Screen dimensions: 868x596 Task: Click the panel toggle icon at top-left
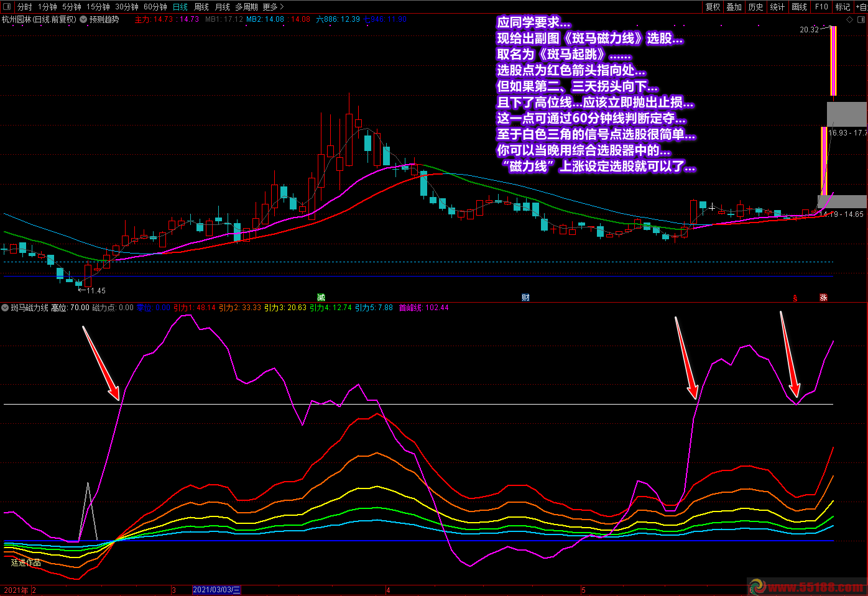pyautogui.click(x=7, y=7)
